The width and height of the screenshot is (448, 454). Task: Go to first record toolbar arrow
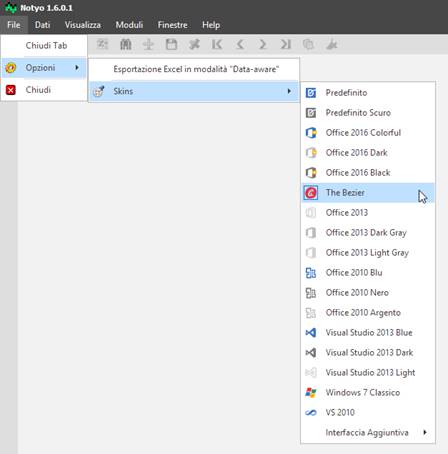point(217,44)
